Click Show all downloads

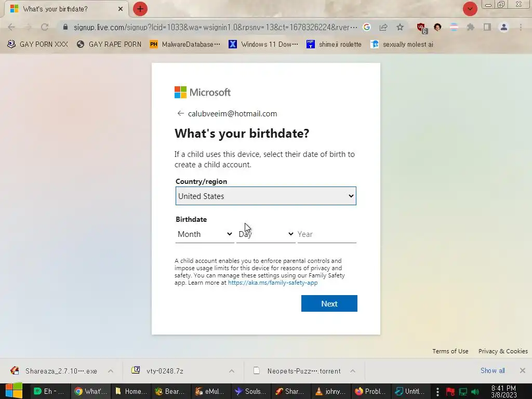coord(493,370)
